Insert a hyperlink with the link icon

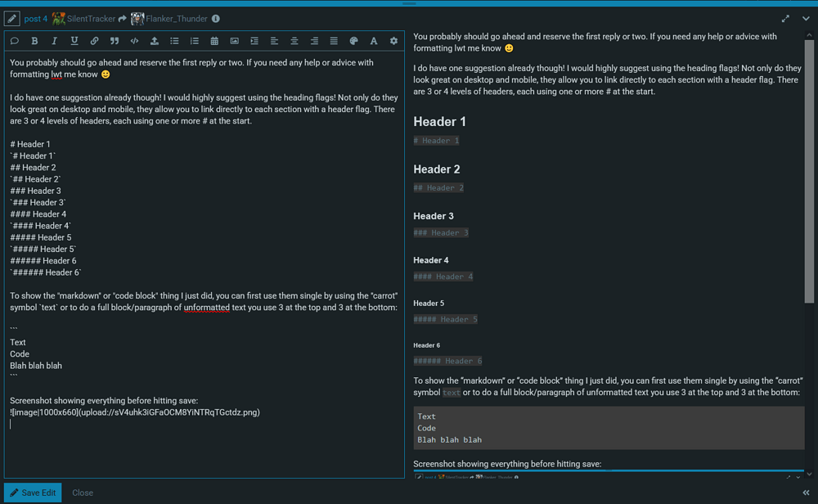(x=94, y=41)
